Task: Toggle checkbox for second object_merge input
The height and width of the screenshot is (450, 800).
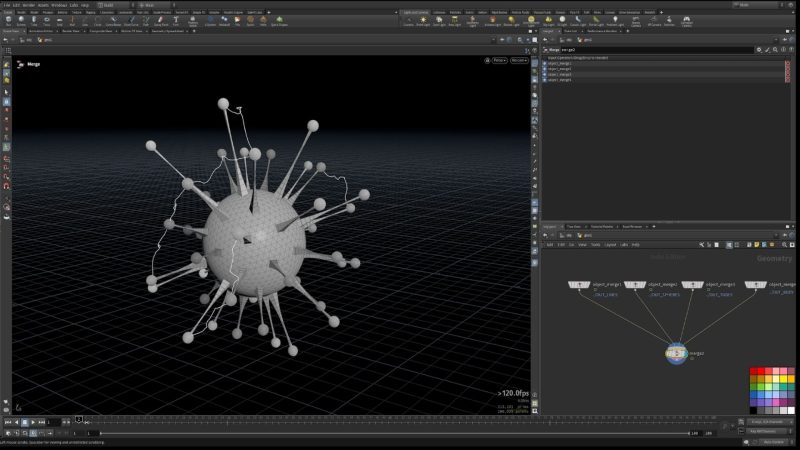Action: coord(545,69)
